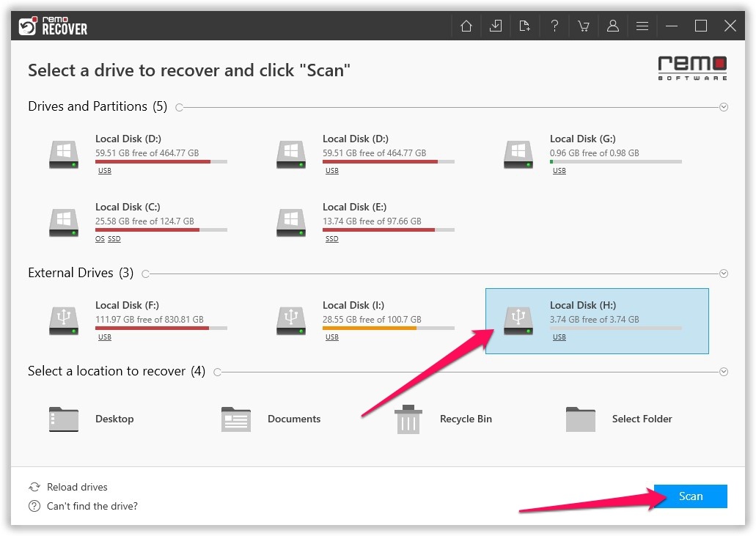Click the Reload drives link
The width and height of the screenshot is (756, 536).
68,487
